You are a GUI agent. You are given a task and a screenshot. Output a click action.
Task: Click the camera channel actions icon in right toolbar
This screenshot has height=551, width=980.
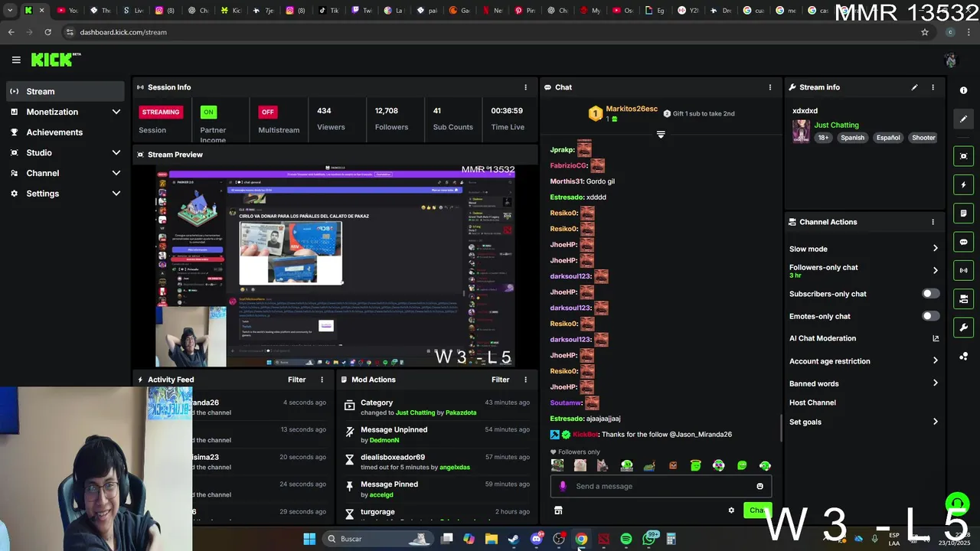click(963, 298)
